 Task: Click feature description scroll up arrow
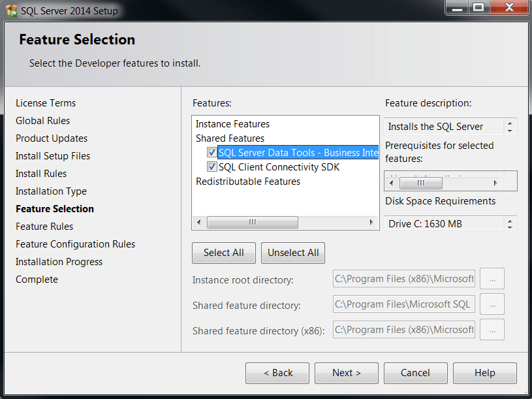click(510, 123)
